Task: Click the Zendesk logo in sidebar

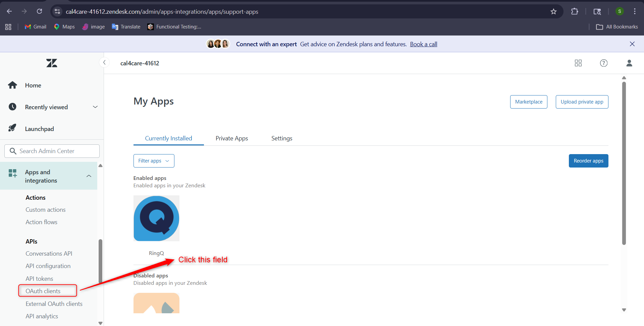Action: point(52,63)
